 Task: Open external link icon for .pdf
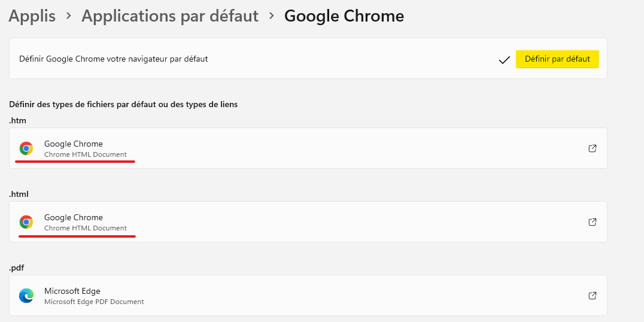pos(593,296)
